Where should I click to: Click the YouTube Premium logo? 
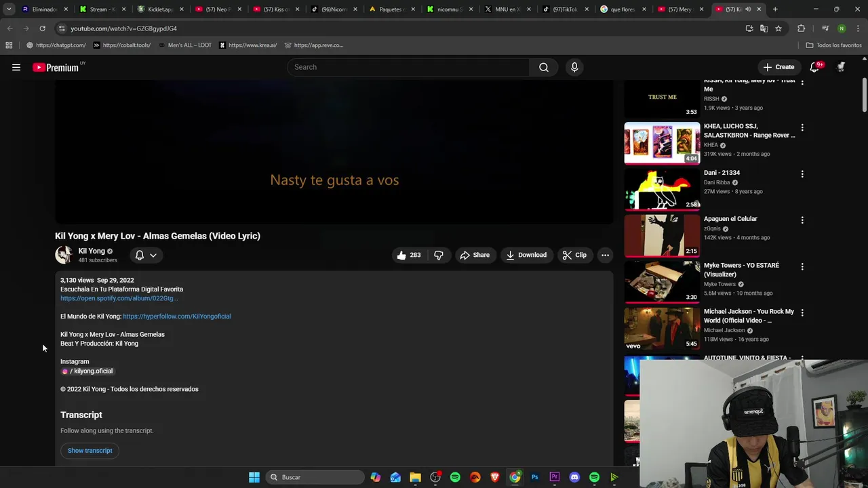pyautogui.click(x=55, y=67)
